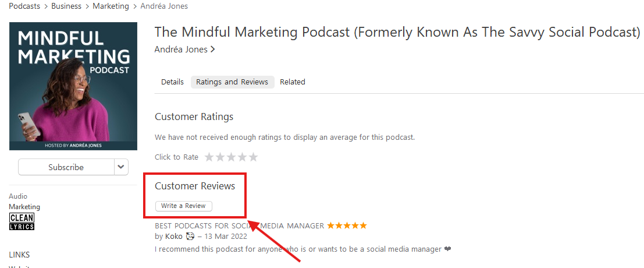
Task: Rate the podcast five stars
Action: [254, 157]
